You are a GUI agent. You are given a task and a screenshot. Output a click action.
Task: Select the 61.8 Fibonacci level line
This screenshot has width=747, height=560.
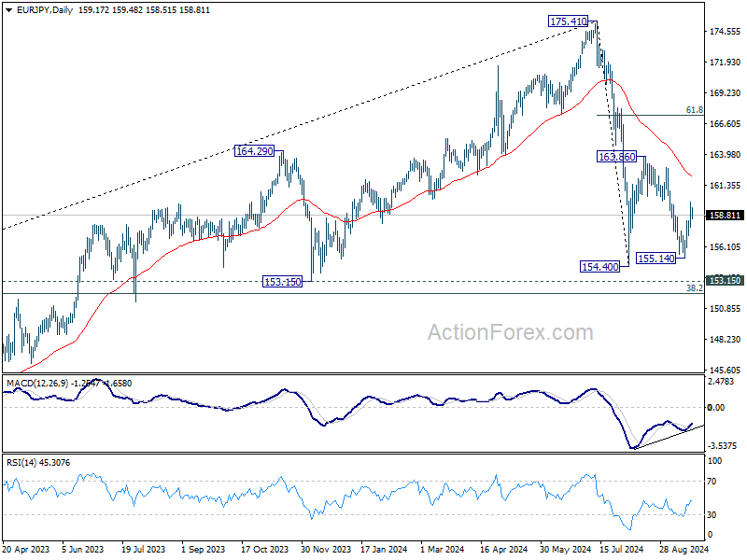650,115
